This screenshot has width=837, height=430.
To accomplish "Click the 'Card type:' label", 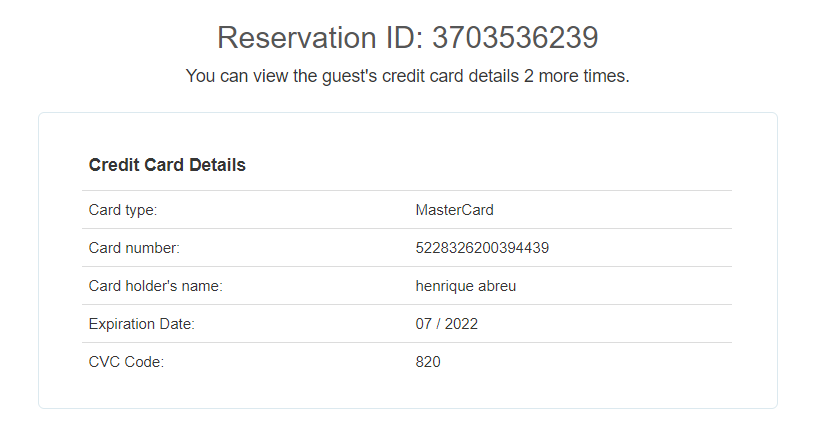I will tap(123, 210).
